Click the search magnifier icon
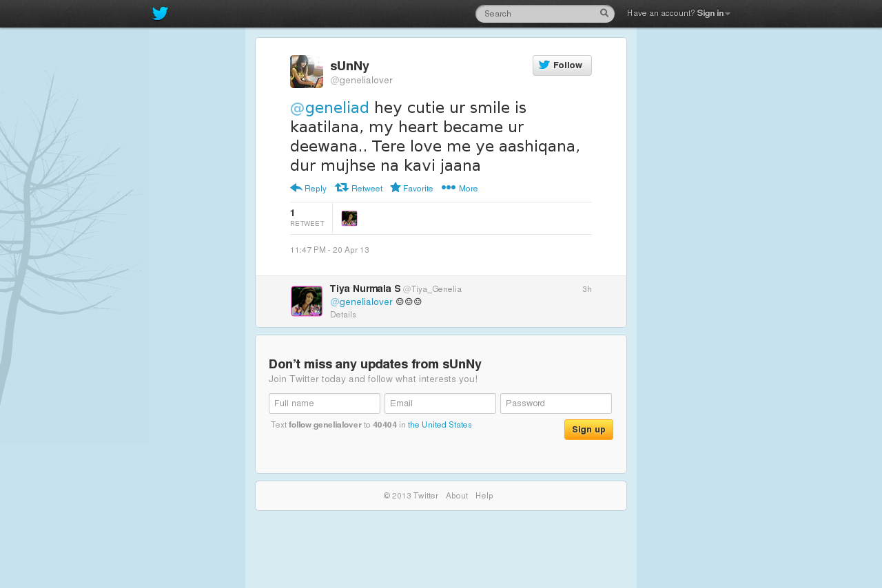Screen dimensions: 882x588 click(x=604, y=13)
